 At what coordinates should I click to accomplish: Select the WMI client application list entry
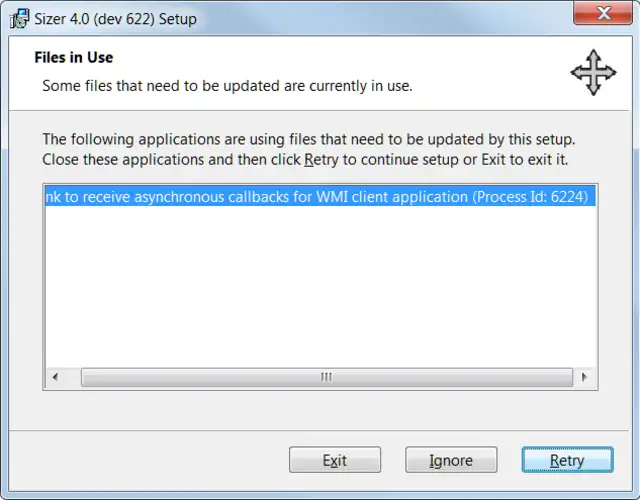tap(300, 197)
